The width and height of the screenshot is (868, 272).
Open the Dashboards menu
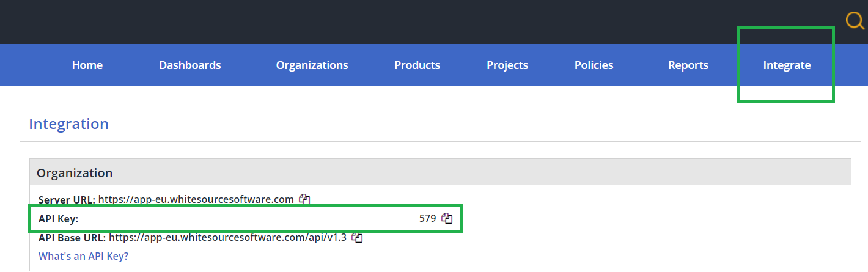[x=190, y=65]
